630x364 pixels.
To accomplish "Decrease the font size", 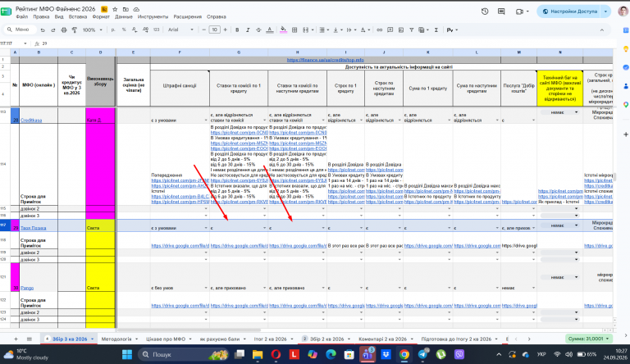I will click(204, 30).
